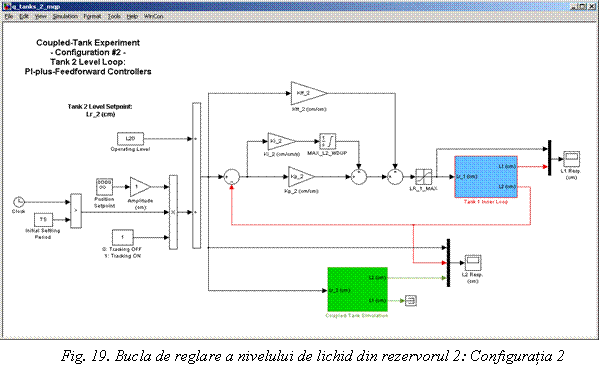Viewport: 599px width, 392px height.
Task: Select the Amplitude gain block
Action: [x=140, y=187]
